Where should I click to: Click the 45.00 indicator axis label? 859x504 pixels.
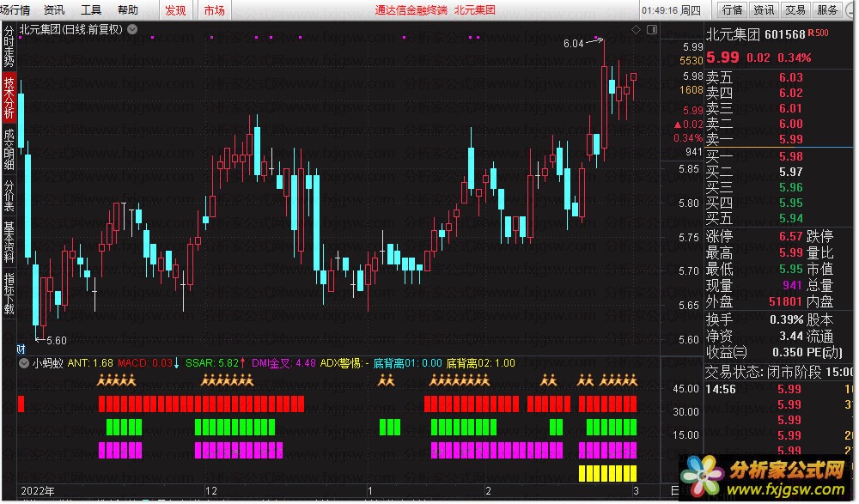click(685, 389)
